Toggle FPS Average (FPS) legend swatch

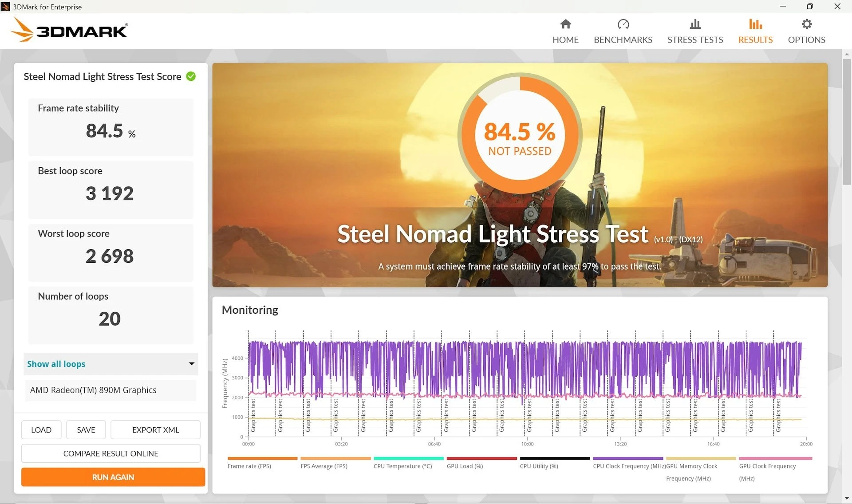pos(335,458)
